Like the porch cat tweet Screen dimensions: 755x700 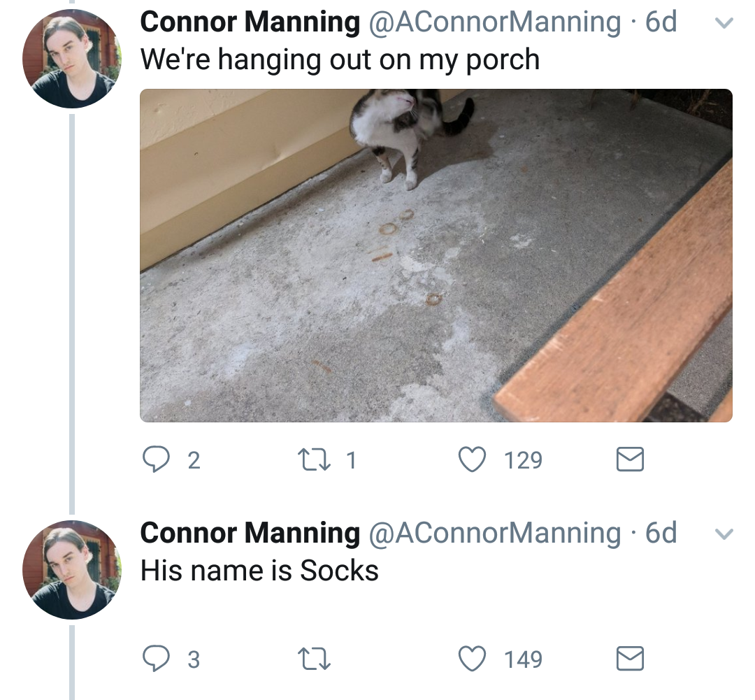(473, 459)
